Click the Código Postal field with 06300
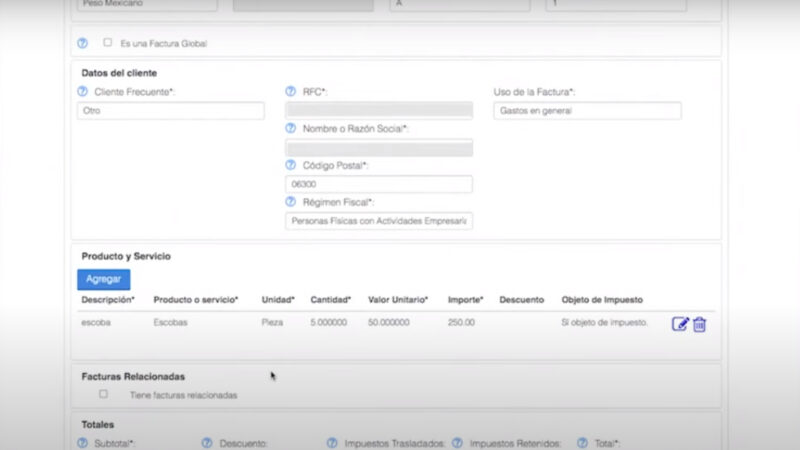Image resolution: width=800 pixels, height=450 pixels. tap(378, 185)
